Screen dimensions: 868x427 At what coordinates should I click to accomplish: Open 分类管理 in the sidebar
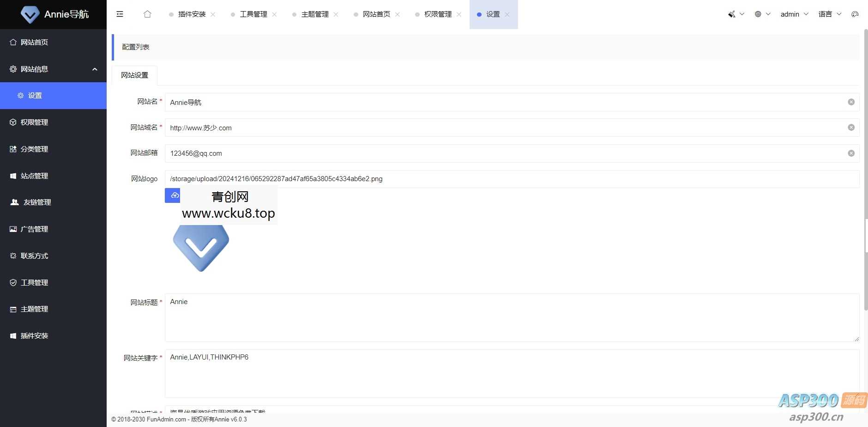pyautogui.click(x=34, y=149)
